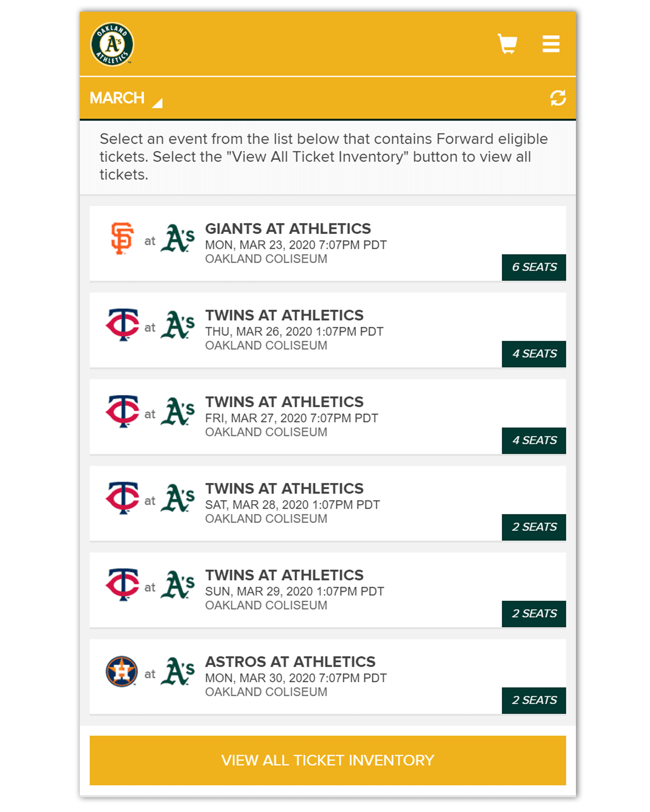Viewport: 650px width, 812px height.
Task: Select the 6 Seats badge for Giants game
Action: [533, 267]
